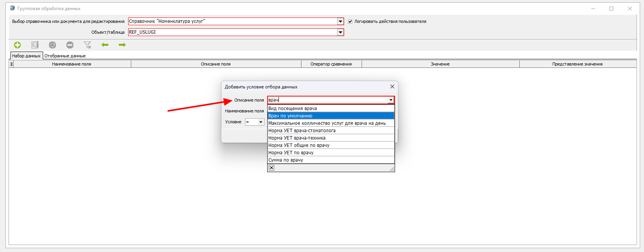Click the green right arrow icon
Viewport: 644px width, 252px height.
point(122,45)
